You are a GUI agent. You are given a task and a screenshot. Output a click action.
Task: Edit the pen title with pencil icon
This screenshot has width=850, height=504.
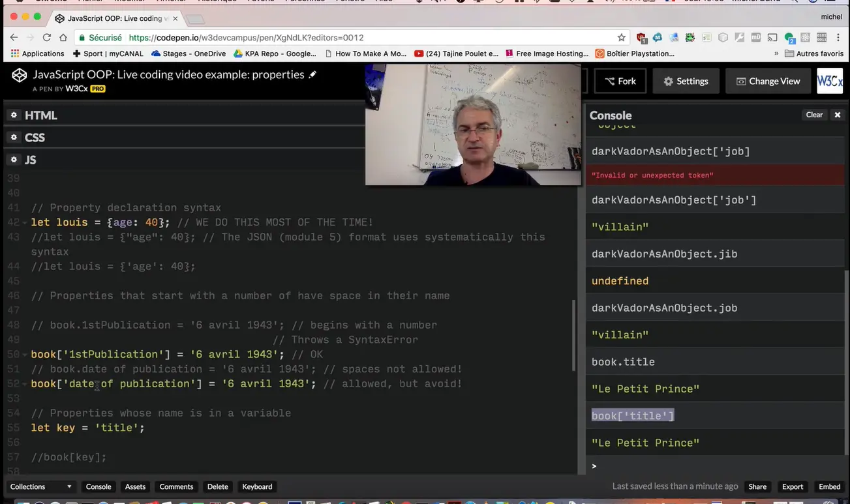(x=312, y=74)
